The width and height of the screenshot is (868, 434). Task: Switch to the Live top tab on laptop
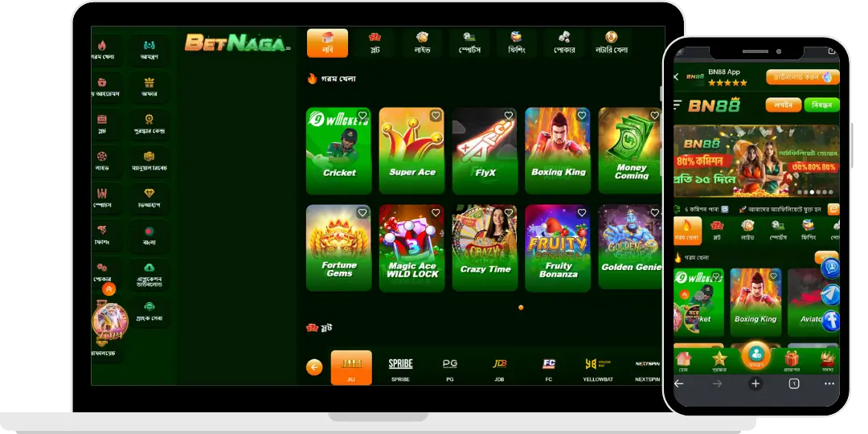click(x=423, y=43)
